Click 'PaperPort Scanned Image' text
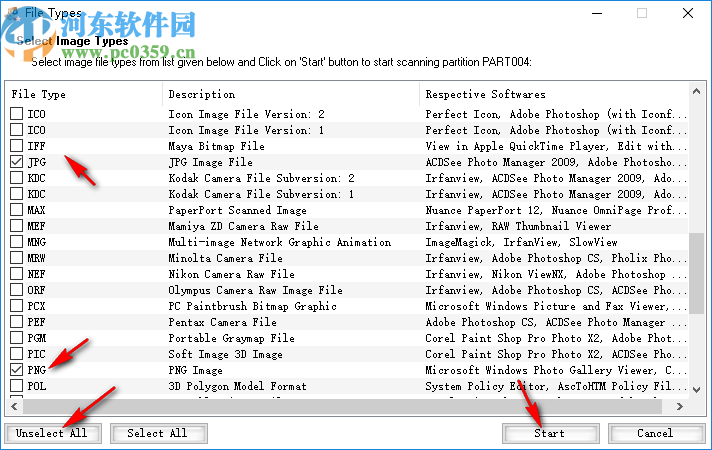This screenshot has height=450, width=712. pos(237,210)
